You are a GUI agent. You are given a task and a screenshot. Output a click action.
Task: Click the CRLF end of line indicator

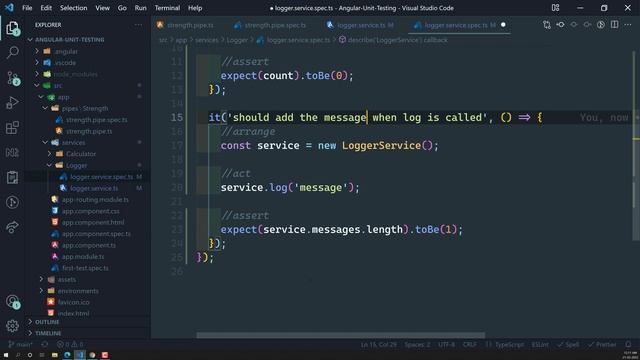coord(469,344)
